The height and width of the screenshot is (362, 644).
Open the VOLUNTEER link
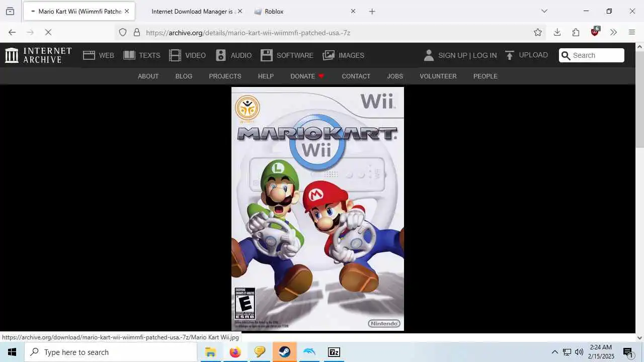tap(438, 76)
